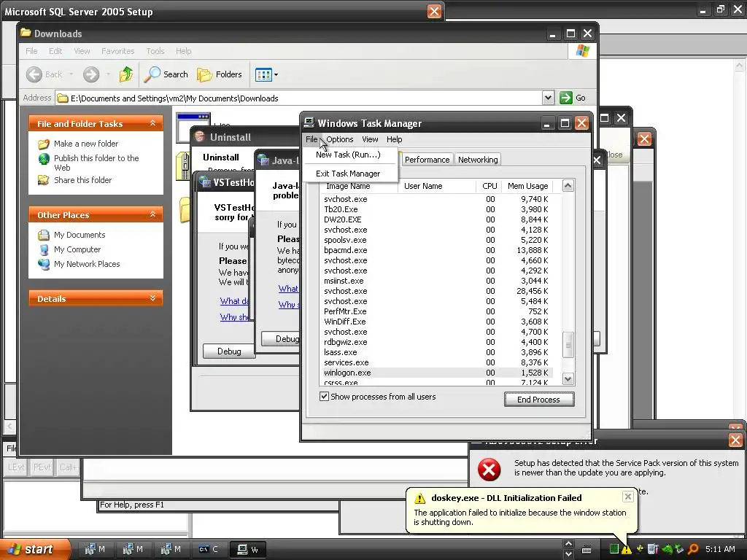Viewport: 747px width, 560px height.
Task: Select the rdbgwiz.exe process row
Action: tap(436, 342)
